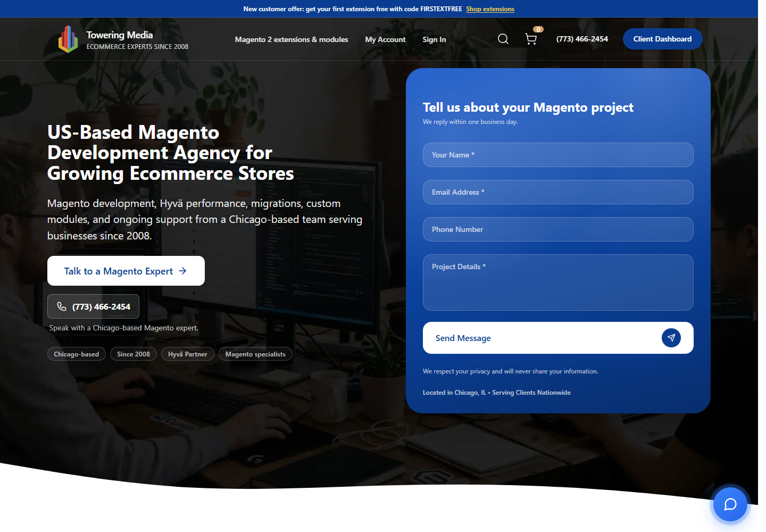766x532 pixels.
Task: Click the Towering Media logo icon
Action: pyautogui.click(x=68, y=39)
